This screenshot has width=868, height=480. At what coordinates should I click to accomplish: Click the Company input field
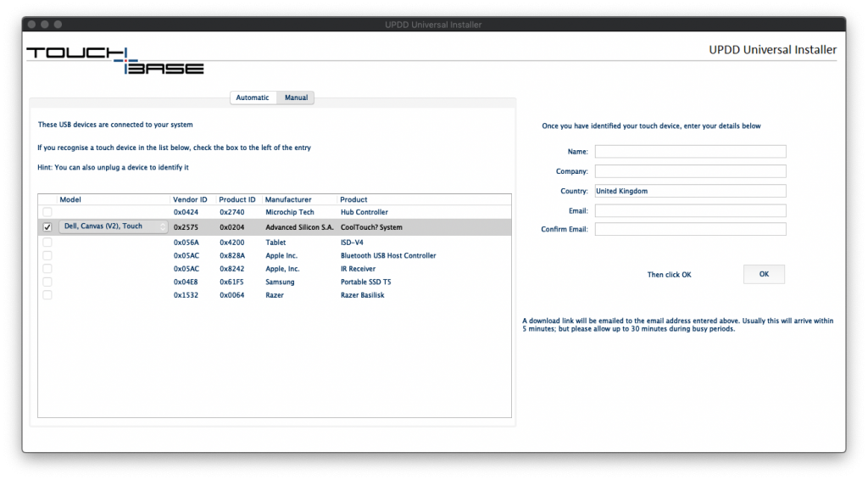[690, 171]
